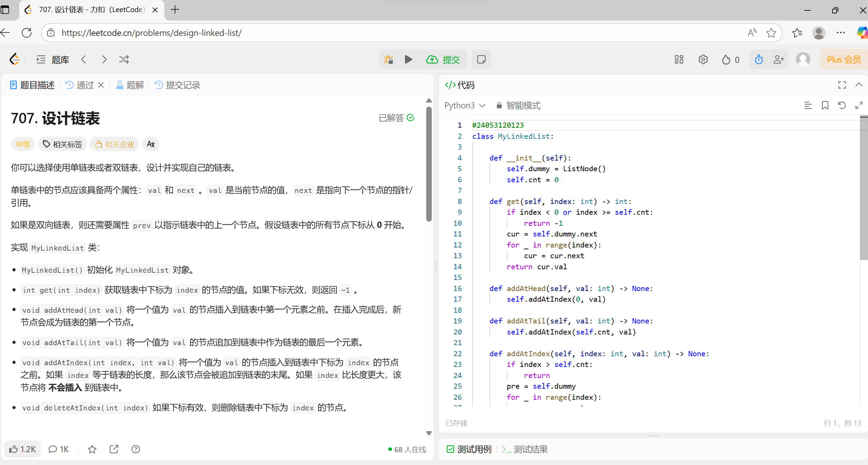Reset code with the undo arrow icon

(842, 105)
